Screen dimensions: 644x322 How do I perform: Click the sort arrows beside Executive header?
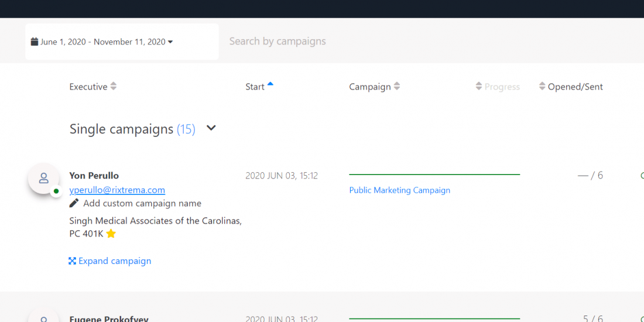pos(114,87)
